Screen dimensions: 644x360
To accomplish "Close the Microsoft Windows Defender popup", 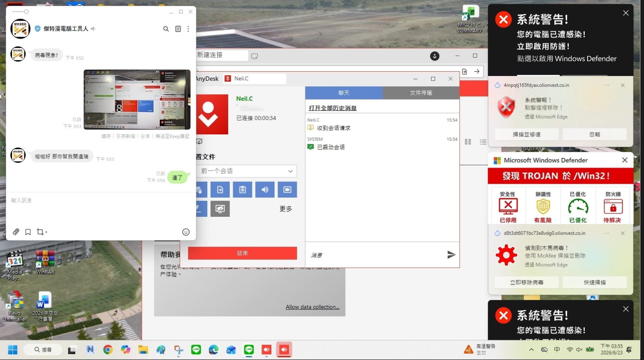I will coord(625,160).
